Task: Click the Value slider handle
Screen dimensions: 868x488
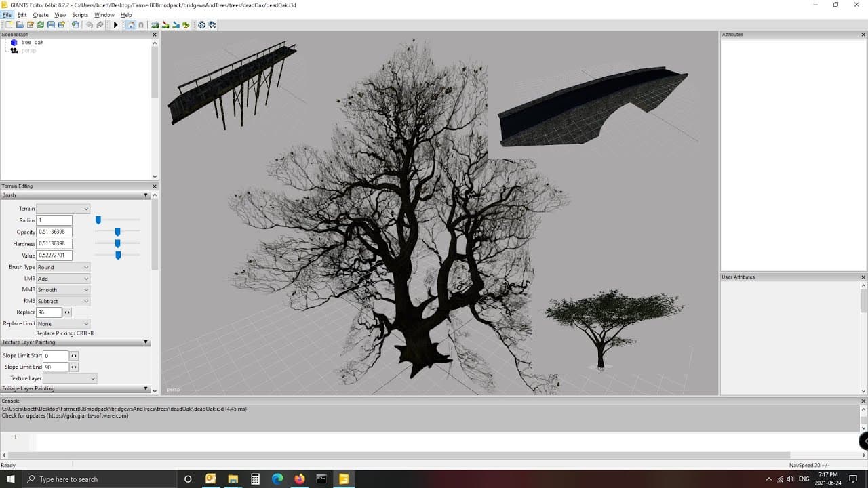Action: tap(118, 256)
